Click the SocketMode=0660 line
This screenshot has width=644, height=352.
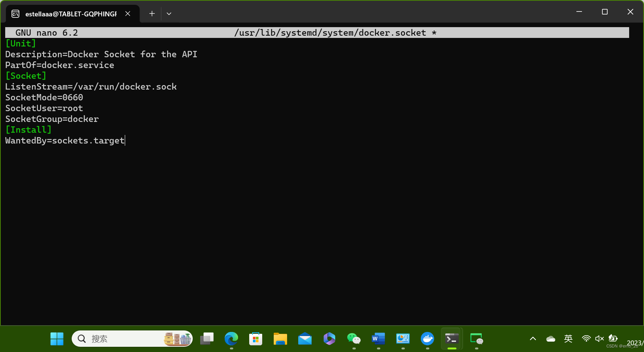[x=44, y=97]
